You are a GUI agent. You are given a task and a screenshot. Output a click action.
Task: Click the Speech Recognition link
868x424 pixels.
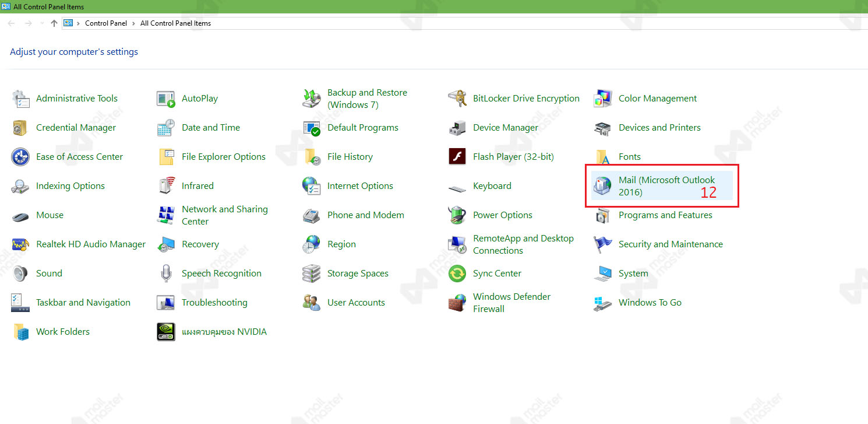(x=221, y=274)
